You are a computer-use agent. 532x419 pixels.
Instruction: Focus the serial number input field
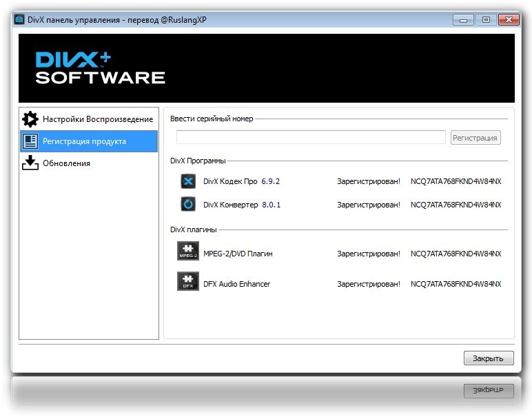311,138
